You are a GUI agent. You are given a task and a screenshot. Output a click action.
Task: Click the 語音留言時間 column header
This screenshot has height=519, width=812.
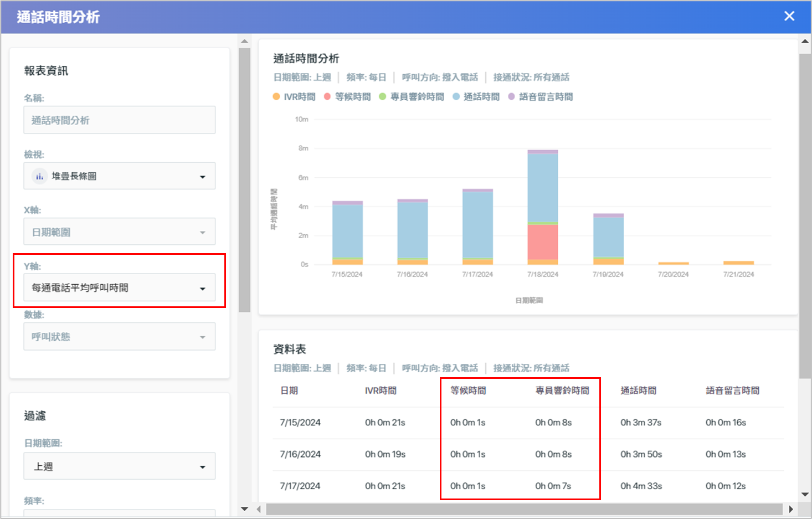732,390
